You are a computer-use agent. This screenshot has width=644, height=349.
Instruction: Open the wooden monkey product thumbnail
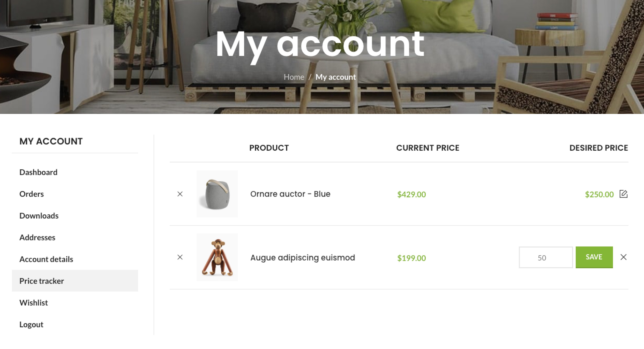tap(217, 257)
